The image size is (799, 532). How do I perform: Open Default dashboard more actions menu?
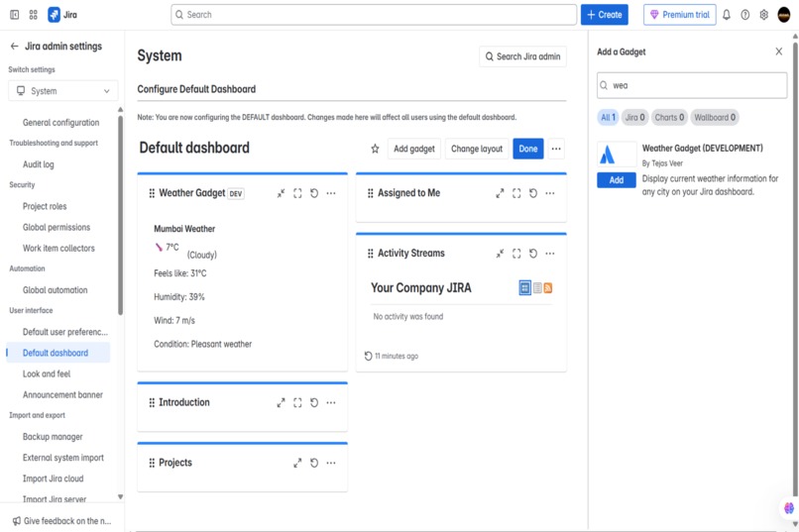pyautogui.click(x=556, y=149)
